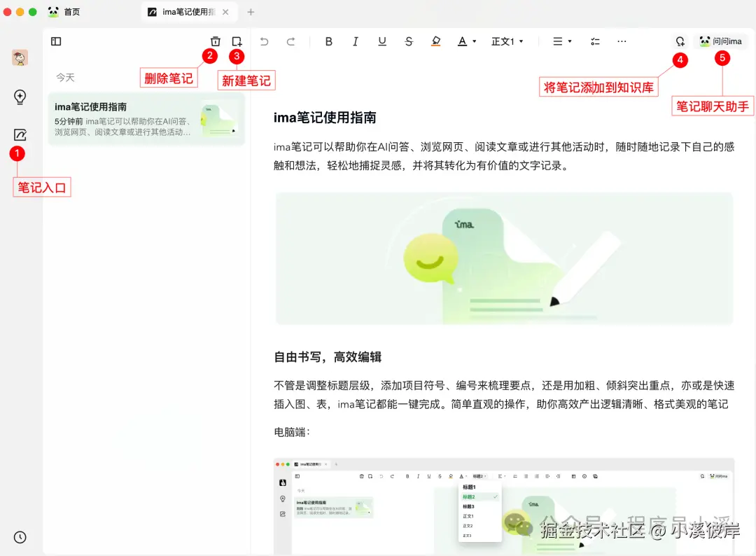Switch to the 首页 home tab
Viewport: 756px width, 556px height.
pos(64,12)
